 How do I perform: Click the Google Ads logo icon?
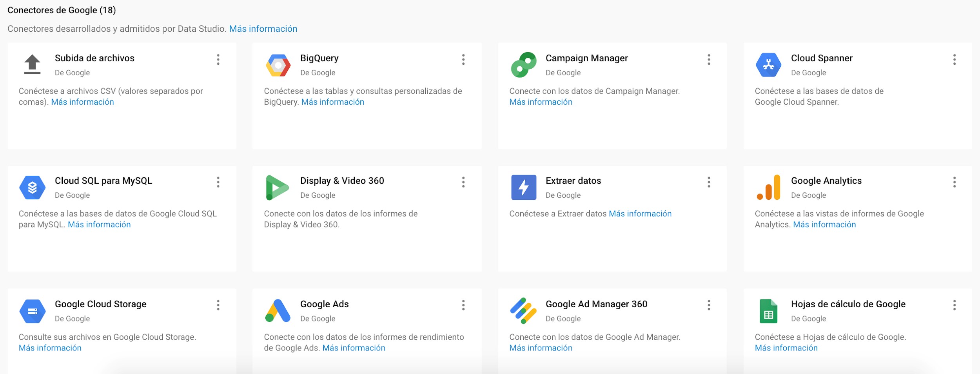click(x=278, y=311)
